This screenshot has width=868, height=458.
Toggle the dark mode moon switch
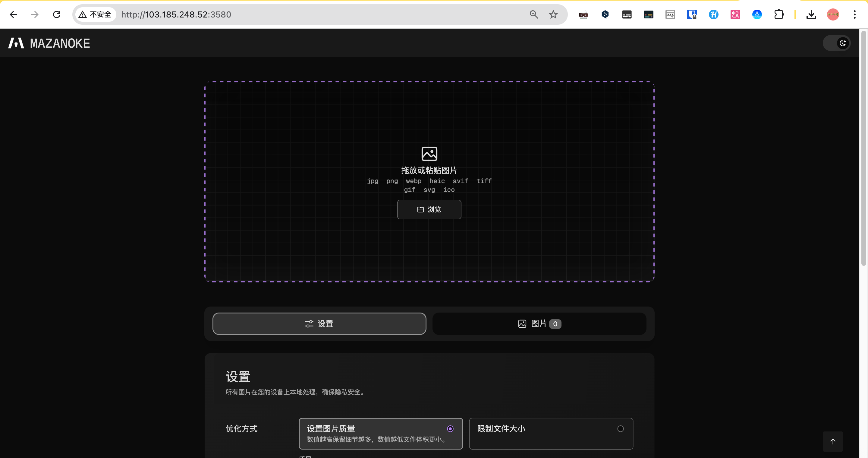point(837,43)
